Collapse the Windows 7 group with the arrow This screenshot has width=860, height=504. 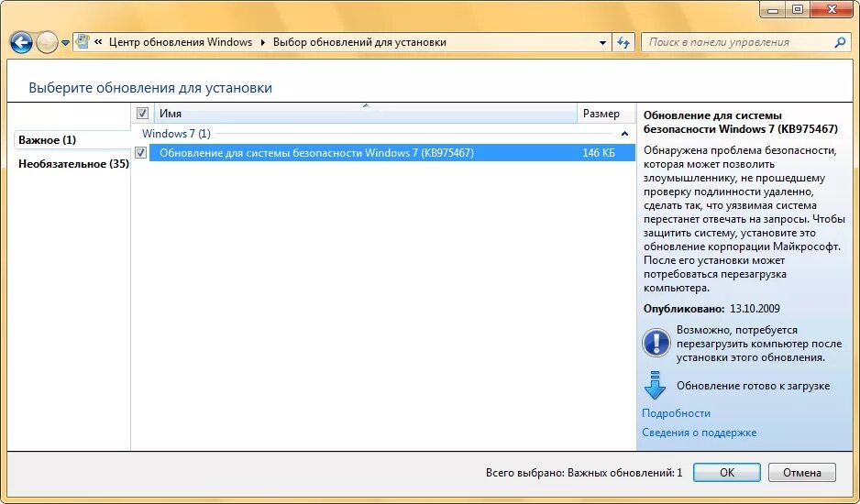(624, 134)
